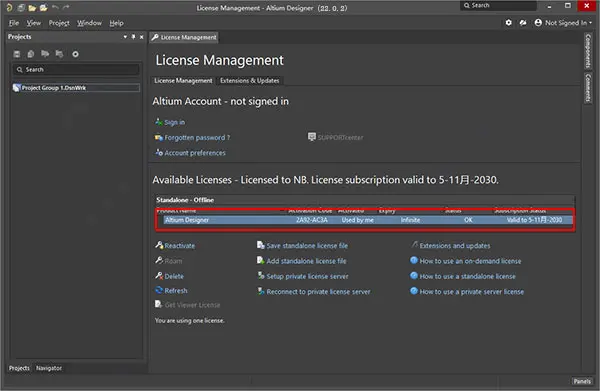Click Add standalone license file link
Screen dimensions: 600x391
click(x=306, y=261)
